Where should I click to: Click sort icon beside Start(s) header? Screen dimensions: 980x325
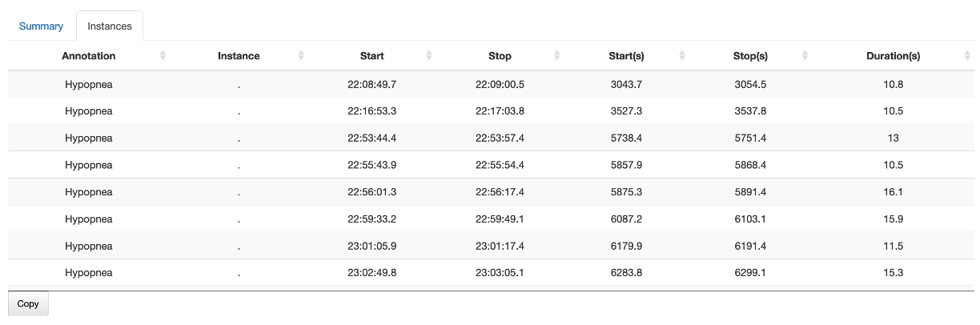[x=682, y=56]
